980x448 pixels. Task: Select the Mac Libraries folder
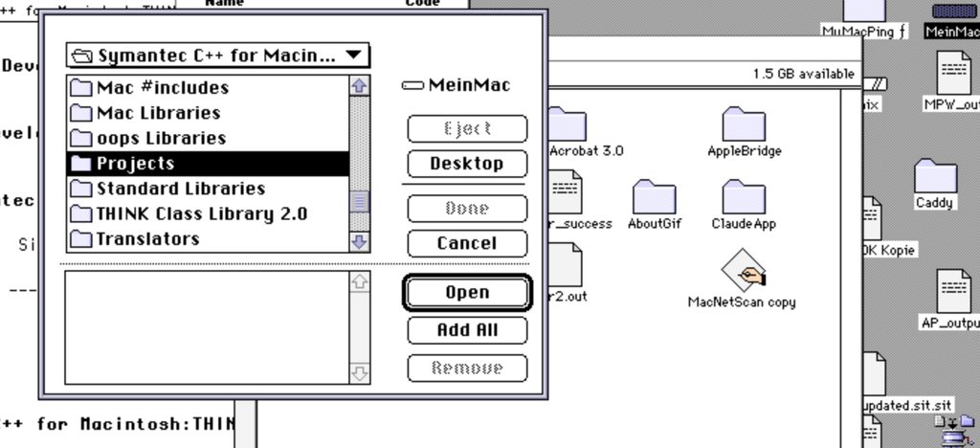coord(208,113)
